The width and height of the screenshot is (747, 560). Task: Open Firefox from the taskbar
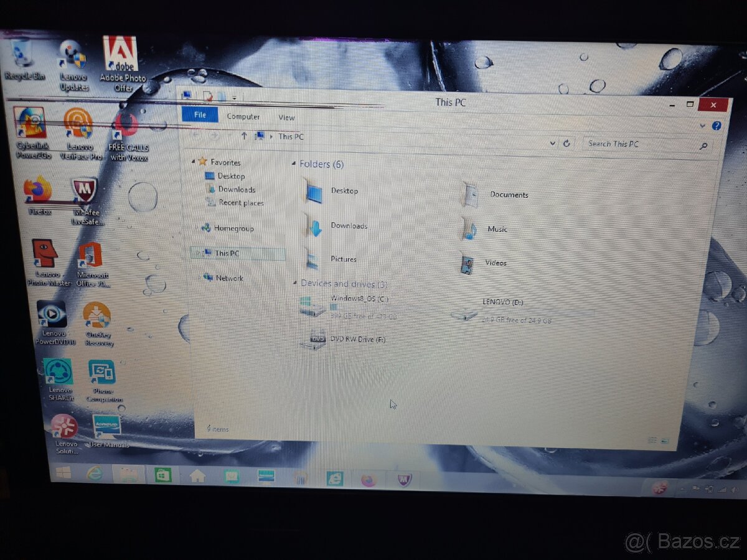coord(367,480)
